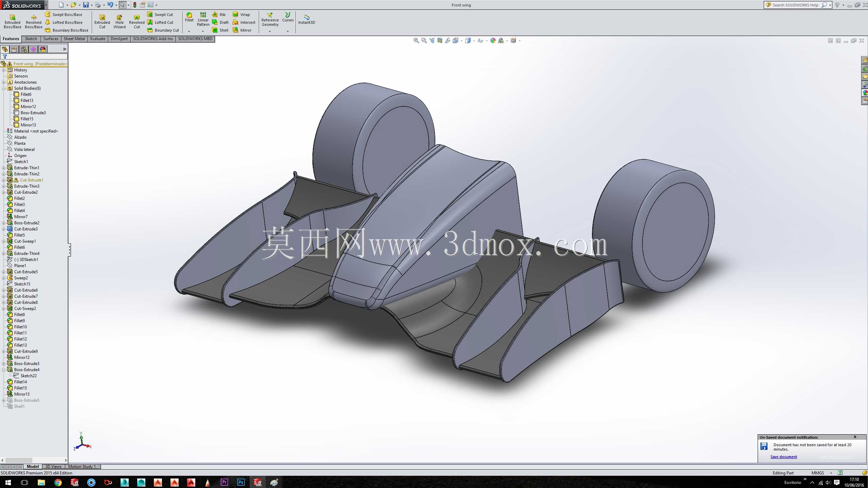Open the Windows Start menu
868x488 pixels.
point(8,483)
